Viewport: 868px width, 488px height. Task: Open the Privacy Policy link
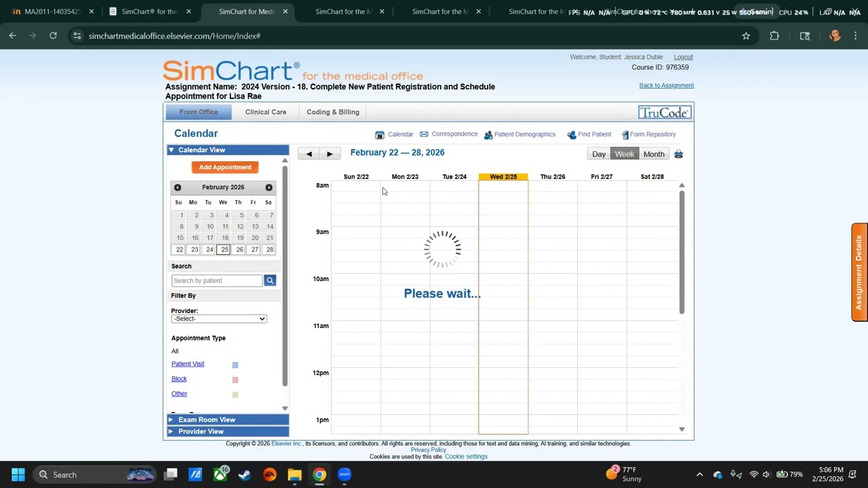[x=428, y=450]
